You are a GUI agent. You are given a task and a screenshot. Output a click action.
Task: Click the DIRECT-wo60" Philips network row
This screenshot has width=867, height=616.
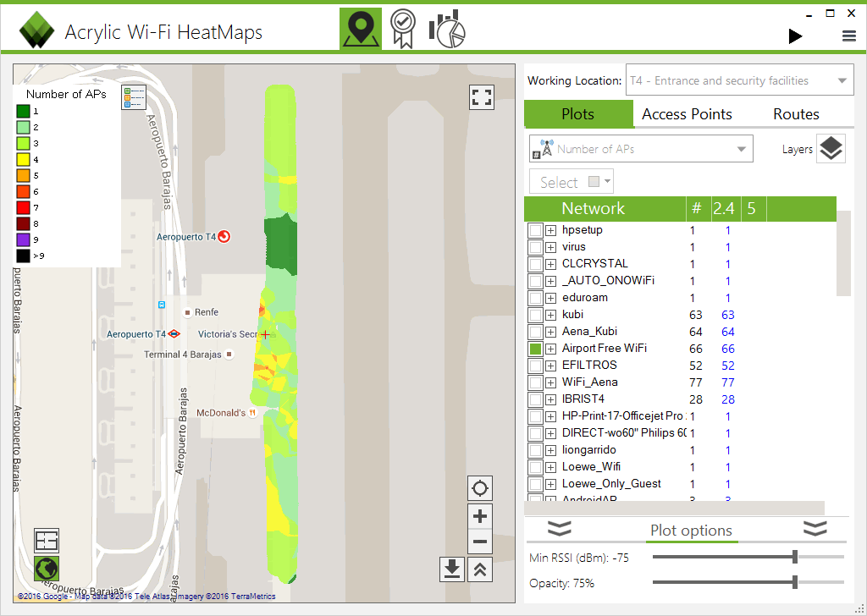coord(680,433)
